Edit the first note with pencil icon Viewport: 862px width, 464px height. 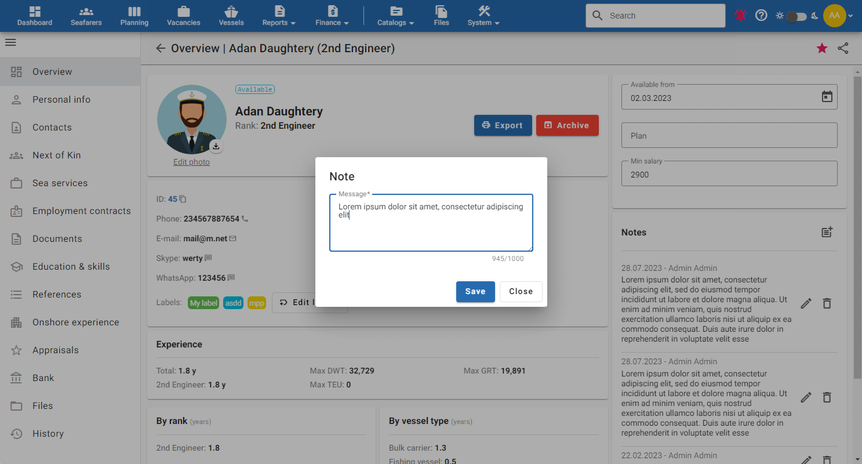point(805,303)
